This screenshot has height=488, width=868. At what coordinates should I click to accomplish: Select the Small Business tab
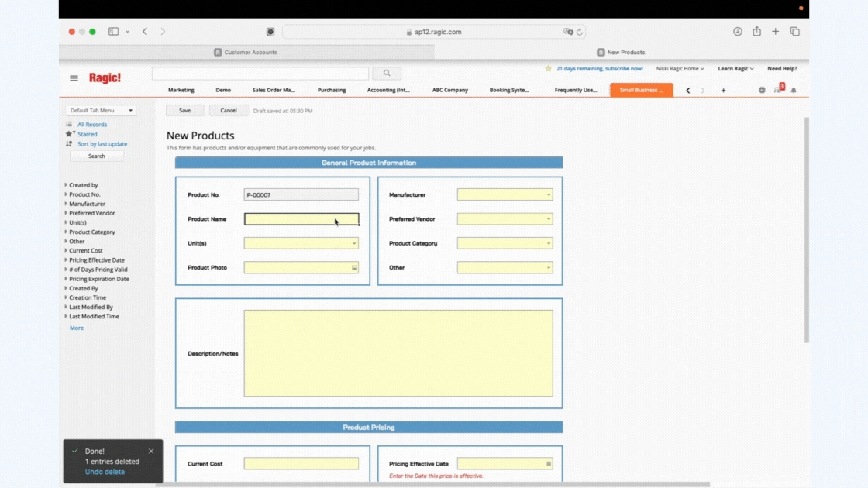pyautogui.click(x=642, y=90)
